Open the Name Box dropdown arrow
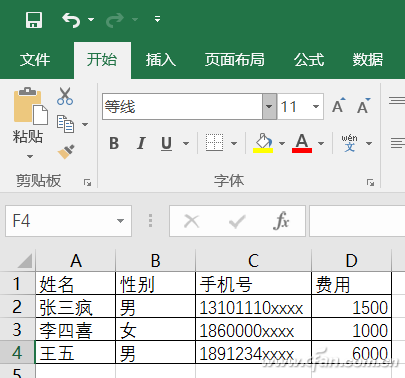405x378 pixels. (x=120, y=221)
